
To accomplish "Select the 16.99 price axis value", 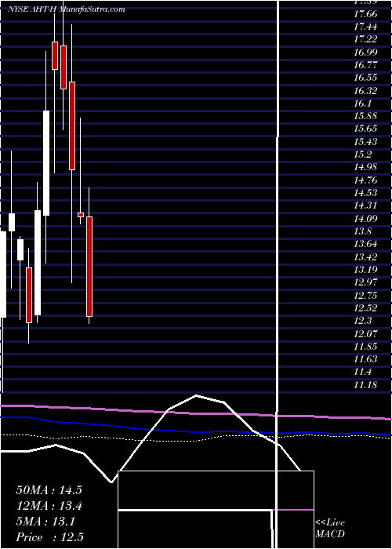I will pos(366,53).
